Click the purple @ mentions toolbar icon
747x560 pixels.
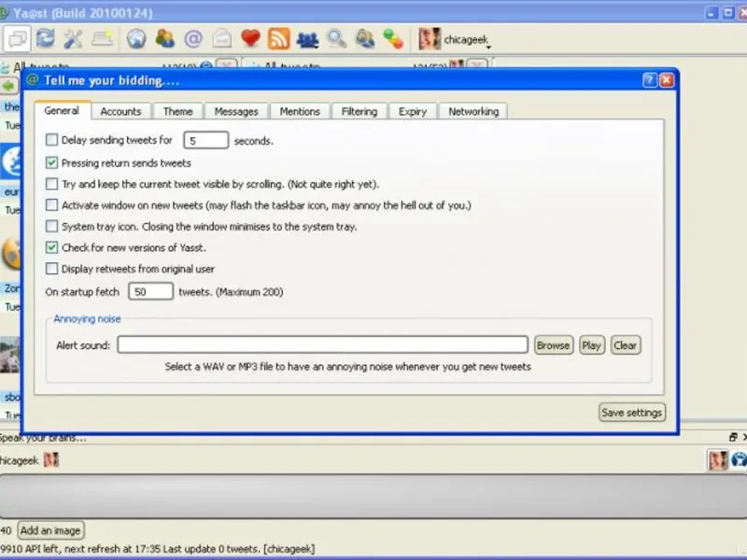(x=193, y=38)
